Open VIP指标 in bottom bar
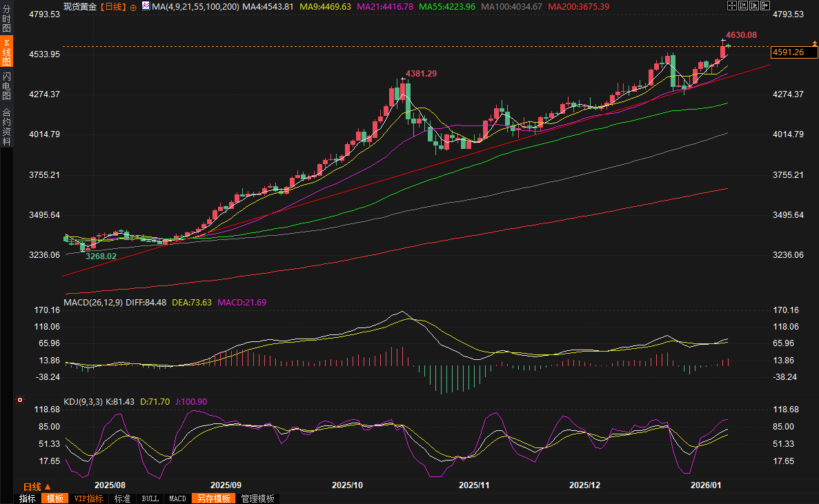 pyautogui.click(x=88, y=498)
